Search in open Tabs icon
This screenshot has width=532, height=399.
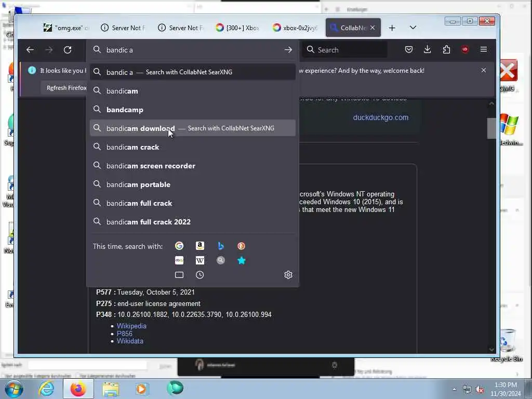(179, 275)
